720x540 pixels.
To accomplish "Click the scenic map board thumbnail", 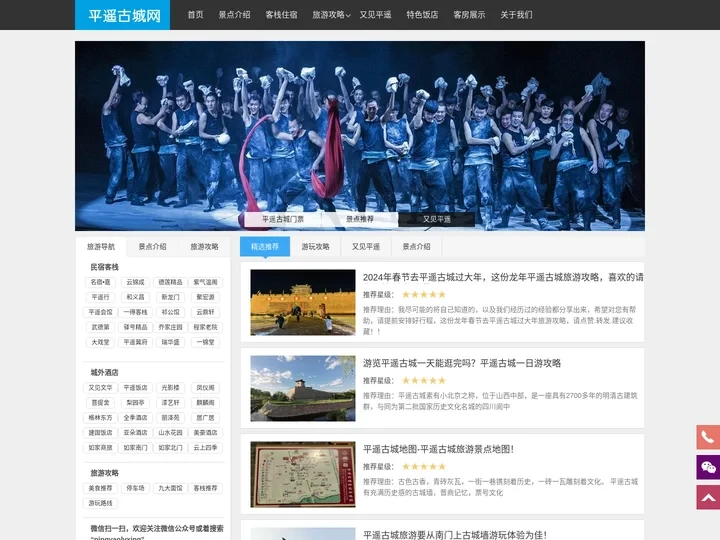I will coord(303,474).
